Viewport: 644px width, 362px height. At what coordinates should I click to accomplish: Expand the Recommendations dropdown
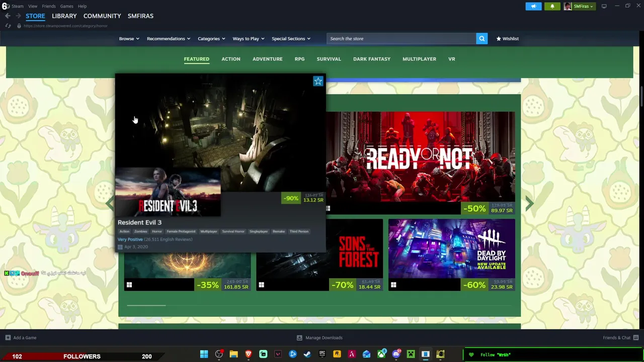169,39
